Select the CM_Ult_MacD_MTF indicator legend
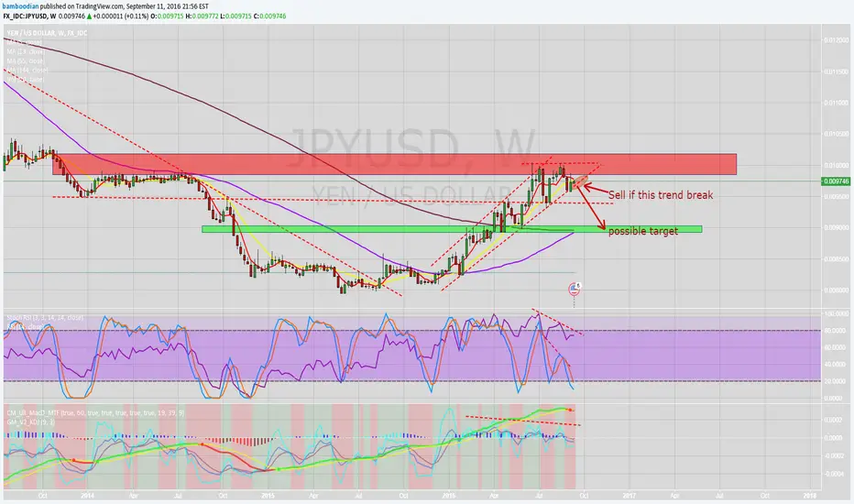 95,413
